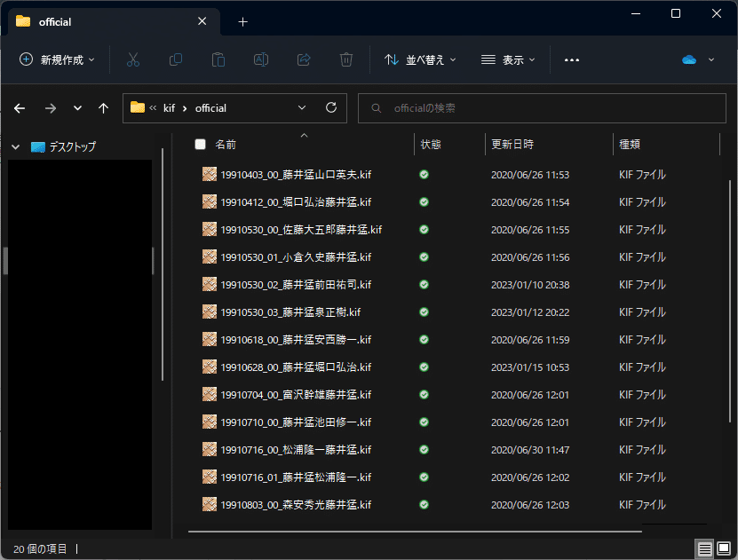This screenshot has width=738, height=560.
Task: Click kif in the breadcrumb path
Action: point(169,108)
